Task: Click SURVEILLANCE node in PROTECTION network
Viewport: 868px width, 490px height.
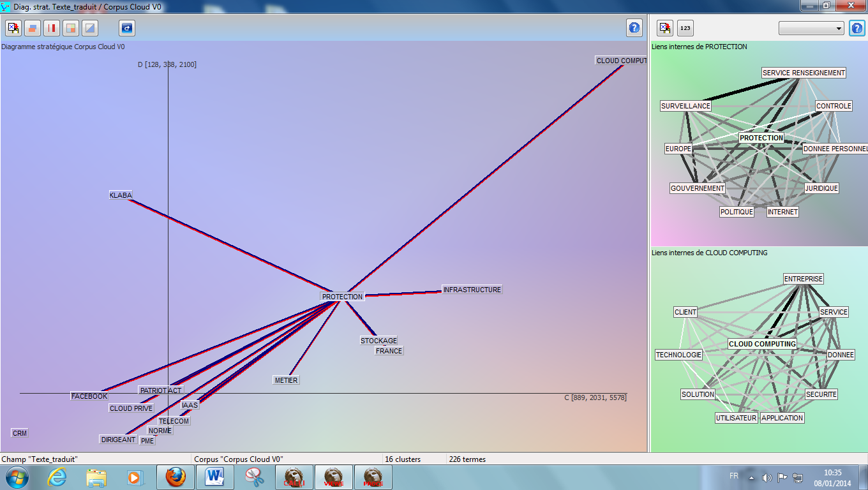Action: 685,106
